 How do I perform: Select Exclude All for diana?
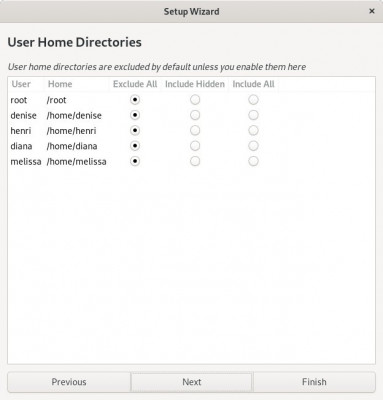(135, 146)
